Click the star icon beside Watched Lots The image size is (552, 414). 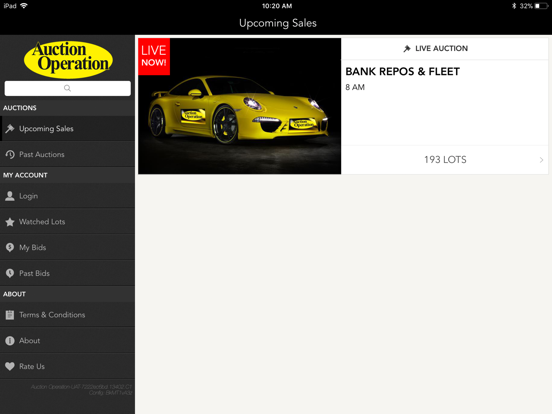point(10,222)
